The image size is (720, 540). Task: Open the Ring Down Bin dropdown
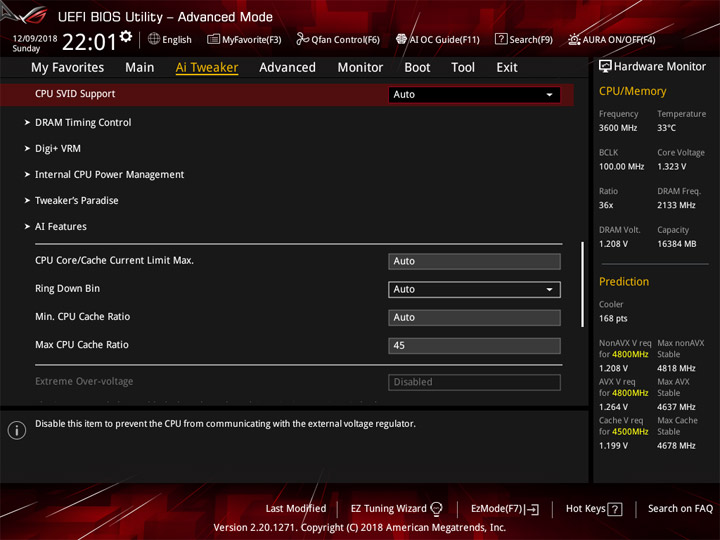474,289
